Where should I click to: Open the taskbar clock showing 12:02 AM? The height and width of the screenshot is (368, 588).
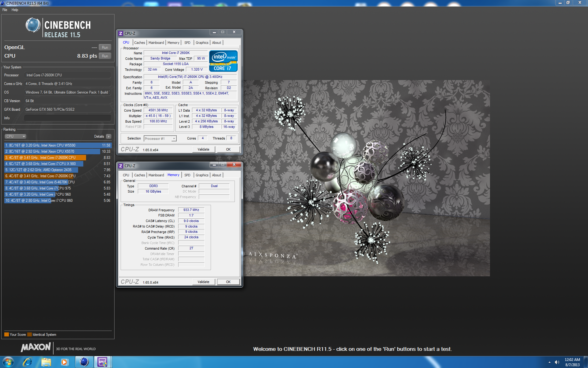click(572, 362)
